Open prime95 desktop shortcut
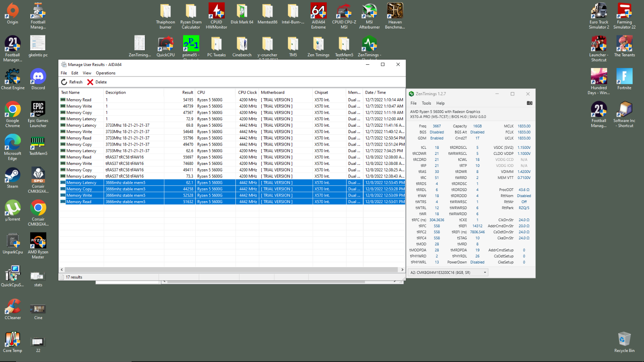This screenshot has width=644, height=362. pos(191,47)
